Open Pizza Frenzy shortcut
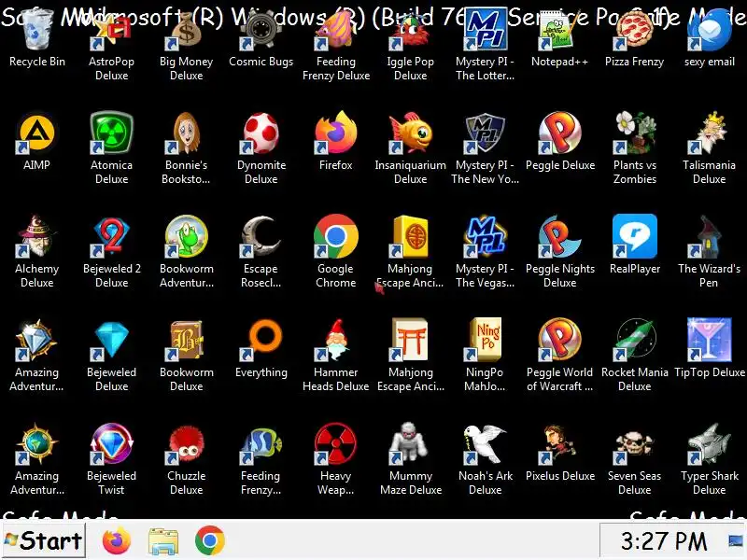This screenshot has height=560, width=747. coord(635,31)
